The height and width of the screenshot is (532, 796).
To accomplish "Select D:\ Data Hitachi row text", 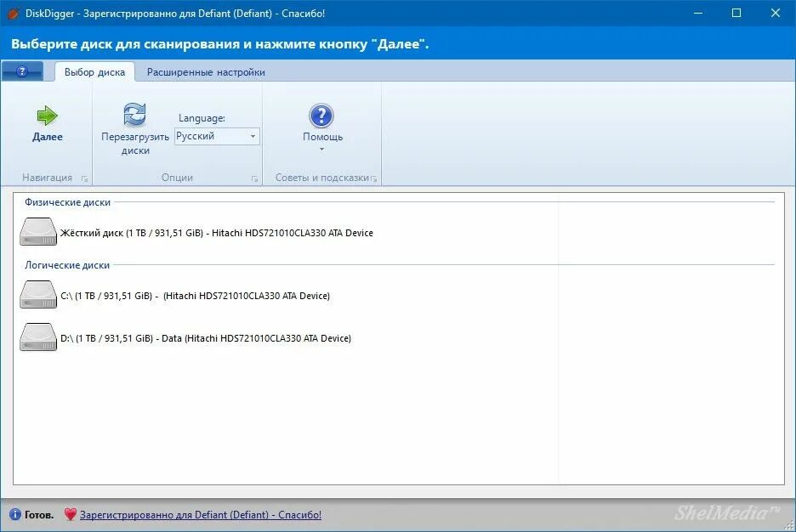I will [x=206, y=338].
